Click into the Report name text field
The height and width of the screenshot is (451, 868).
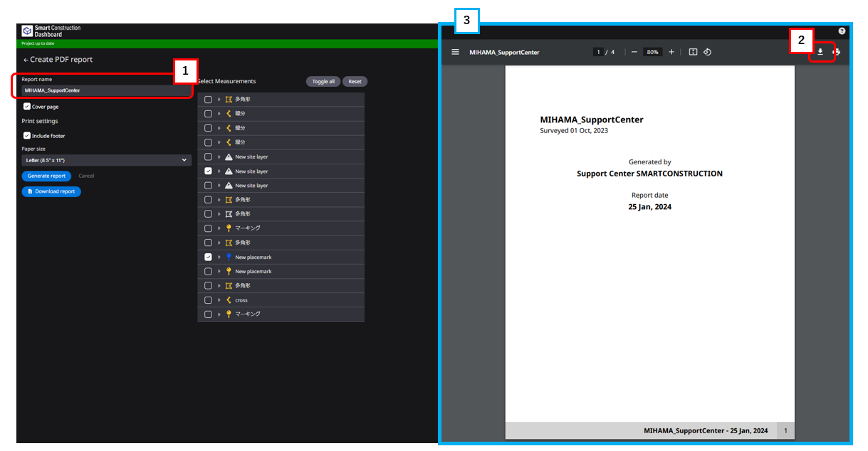point(106,90)
